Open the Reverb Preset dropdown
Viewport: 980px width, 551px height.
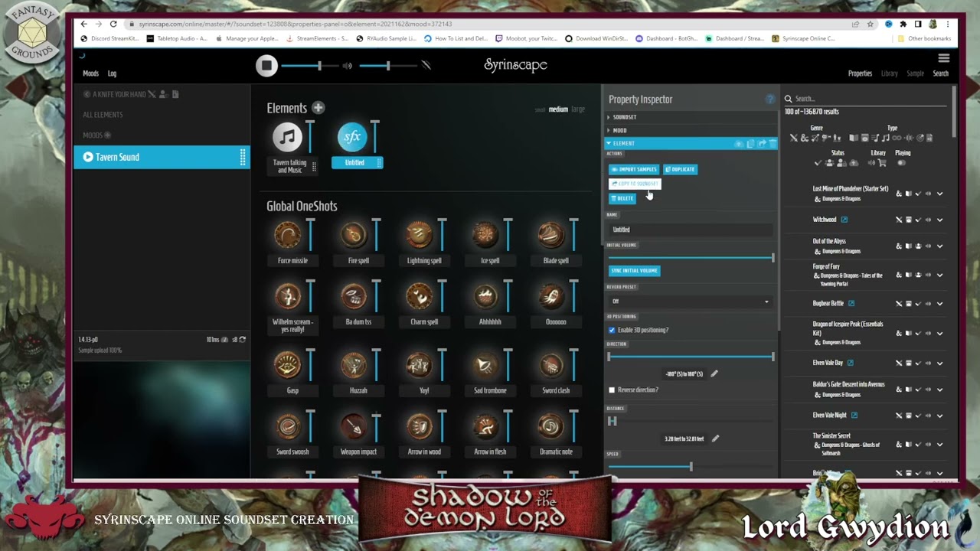coord(691,302)
